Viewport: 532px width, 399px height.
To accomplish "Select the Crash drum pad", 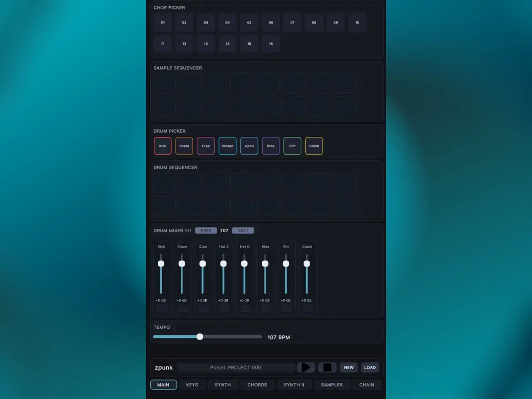I will pyautogui.click(x=314, y=146).
